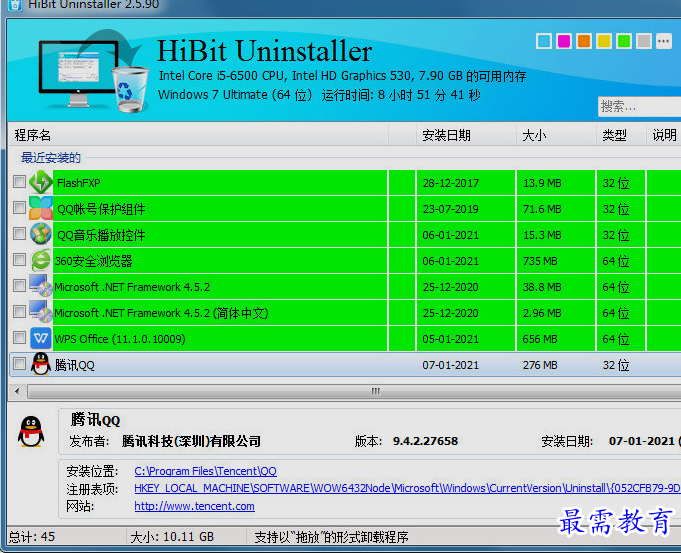Click the 支持以拖放的形式卸载程序 status text

point(331,537)
